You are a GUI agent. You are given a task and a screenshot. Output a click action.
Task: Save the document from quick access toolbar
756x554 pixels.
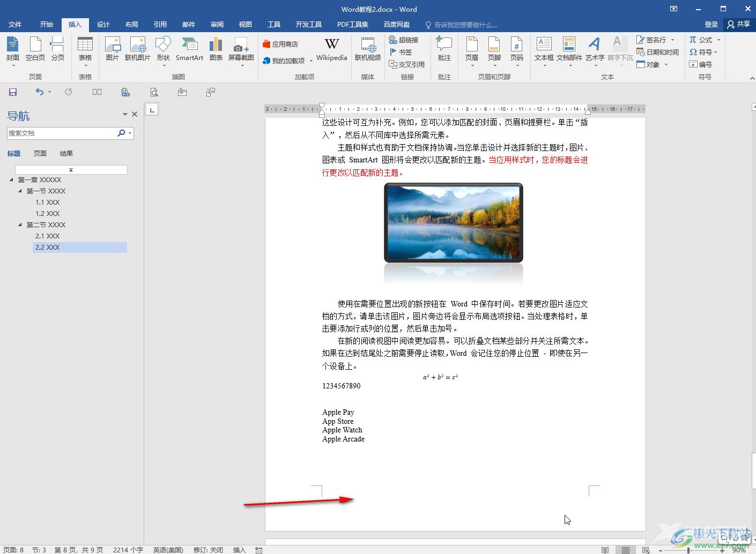pyautogui.click(x=13, y=92)
